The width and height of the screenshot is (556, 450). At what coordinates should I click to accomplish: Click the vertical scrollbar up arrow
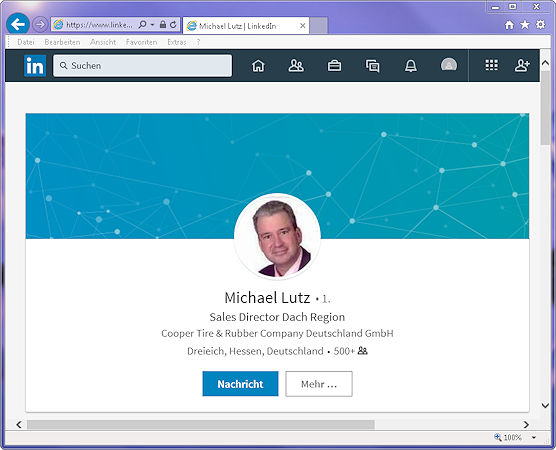click(545, 63)
